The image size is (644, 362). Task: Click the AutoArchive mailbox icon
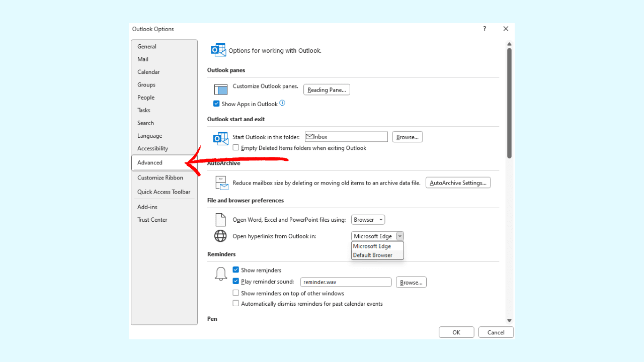221,183
